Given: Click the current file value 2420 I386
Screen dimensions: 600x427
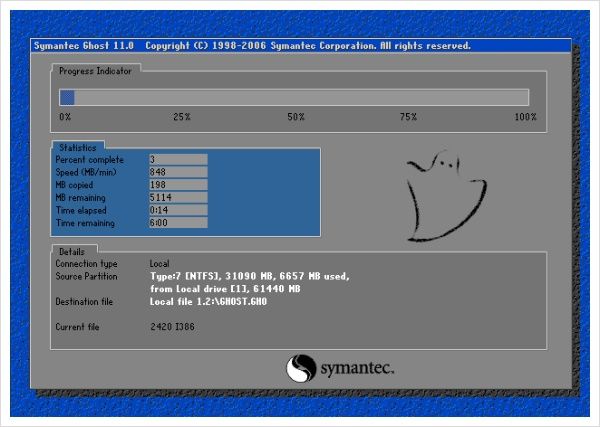Looking at the screenshot, I should (172, 327).
